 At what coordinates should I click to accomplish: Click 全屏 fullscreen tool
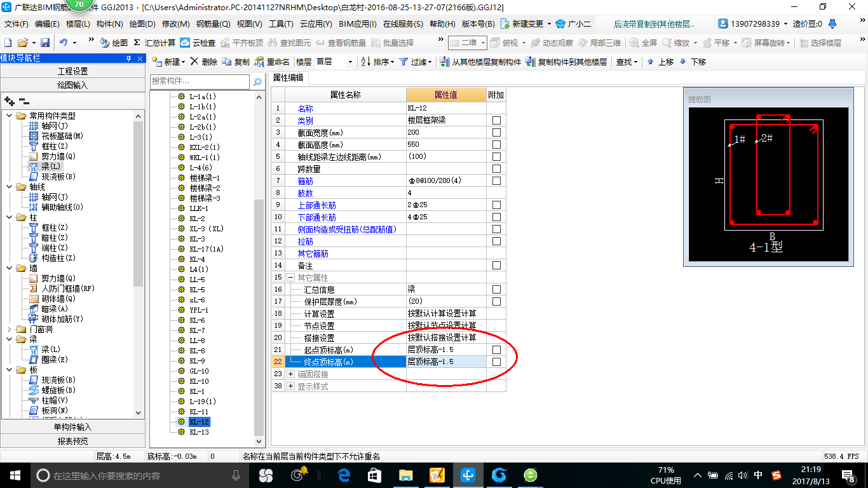(x=644, y=43)
